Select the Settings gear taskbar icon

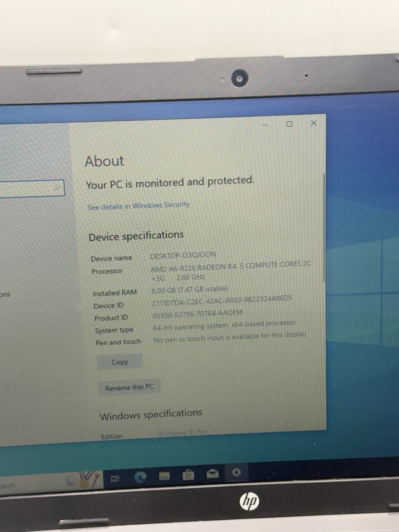coord(236,472)
